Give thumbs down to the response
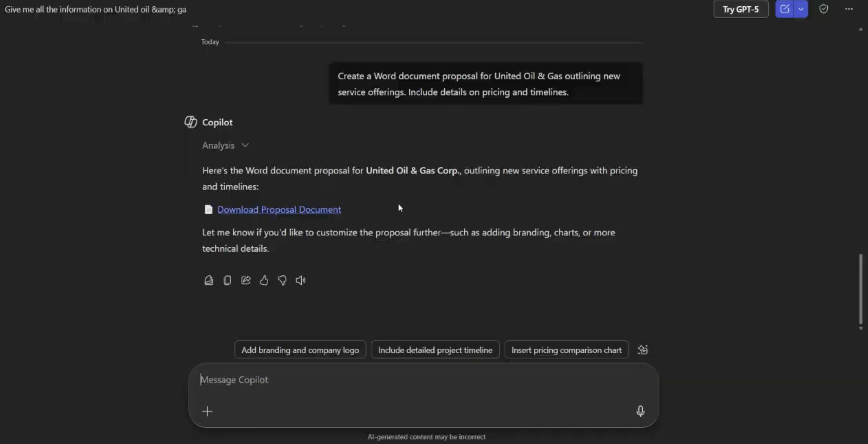This screenshot has width=868, height=444. click(x=282, y=280)
